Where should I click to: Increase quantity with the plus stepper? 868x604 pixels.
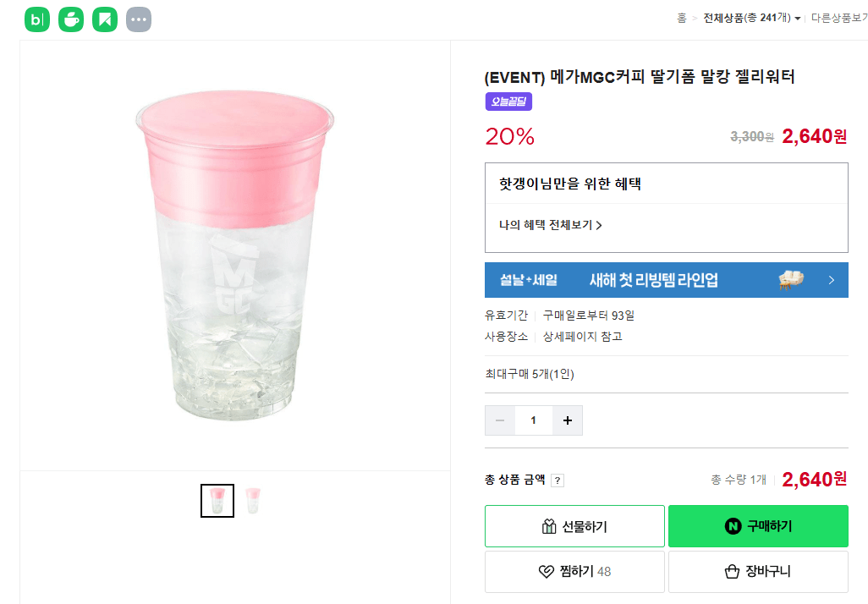pyautogui.click(x=567, y=420)
